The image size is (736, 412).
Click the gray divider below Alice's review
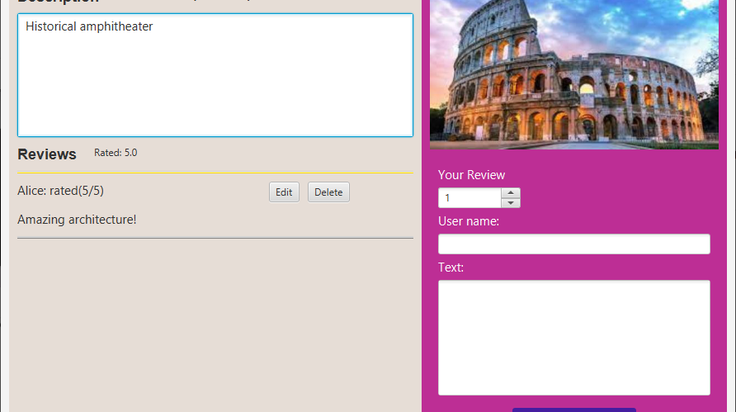point(215,238)
